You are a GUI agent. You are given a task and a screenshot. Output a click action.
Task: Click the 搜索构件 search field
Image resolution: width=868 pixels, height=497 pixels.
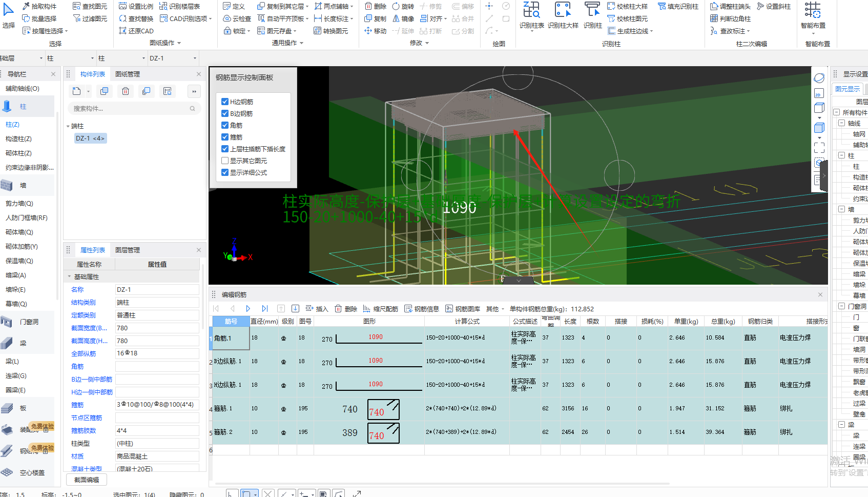click(x=134, y=109)
